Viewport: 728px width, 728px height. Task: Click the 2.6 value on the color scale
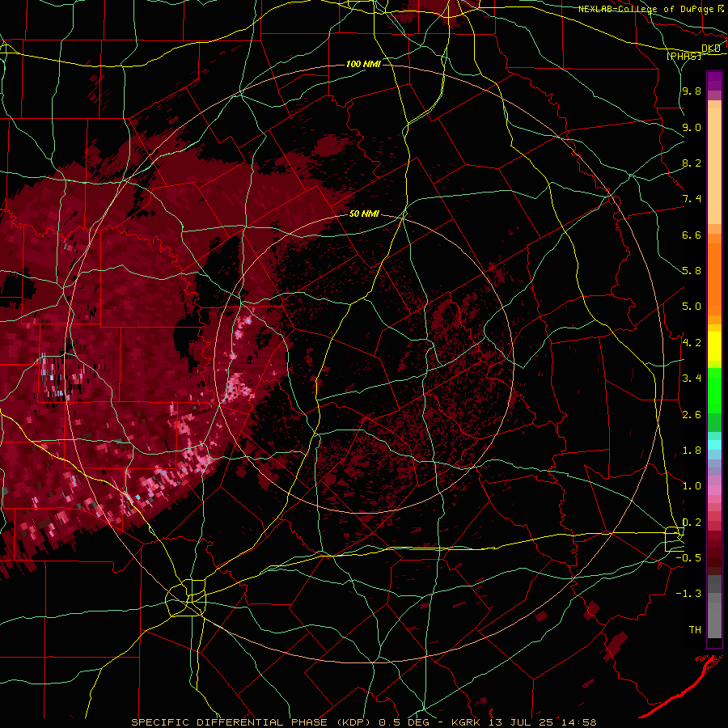point(692,415)
